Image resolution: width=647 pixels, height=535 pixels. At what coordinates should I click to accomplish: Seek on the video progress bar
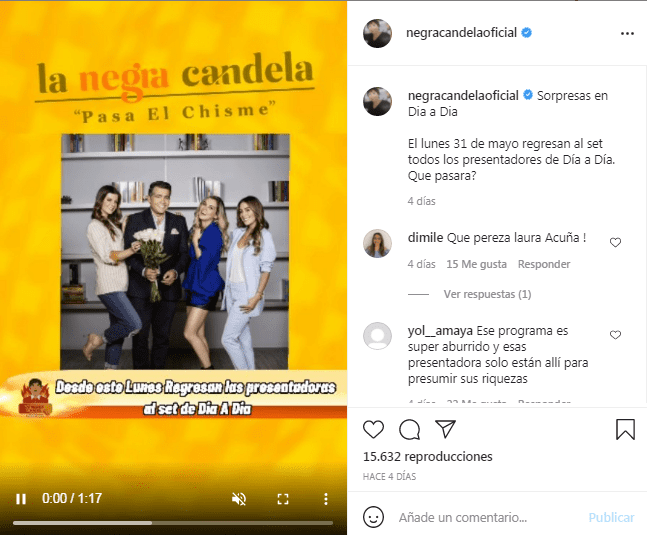pos(173,523)
